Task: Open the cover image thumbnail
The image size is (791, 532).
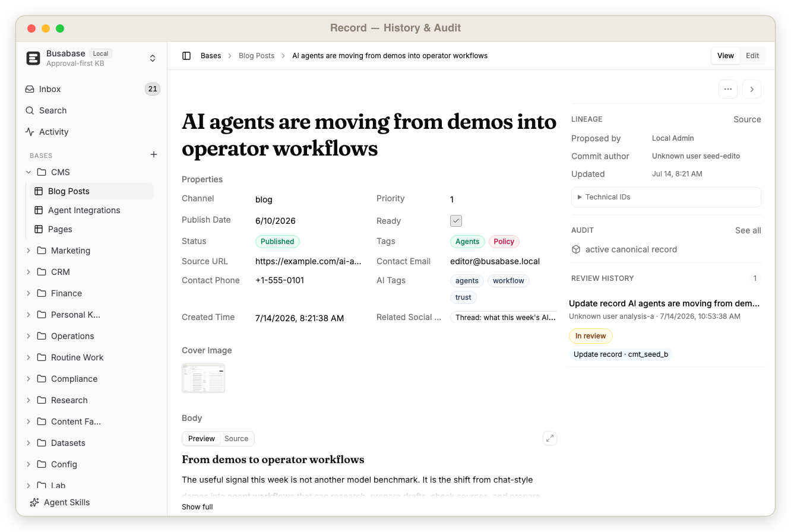Action: tap(203, 378)
